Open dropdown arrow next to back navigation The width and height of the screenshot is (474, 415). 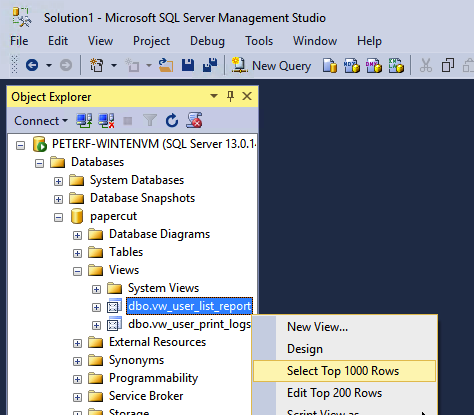[x=49, y=65]
